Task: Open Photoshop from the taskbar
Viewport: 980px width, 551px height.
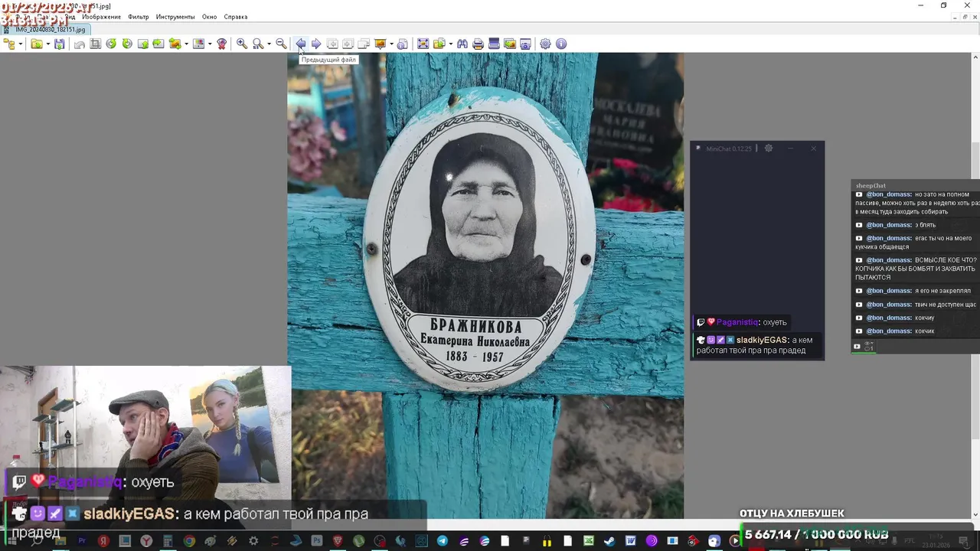Action: pos(318,541)
